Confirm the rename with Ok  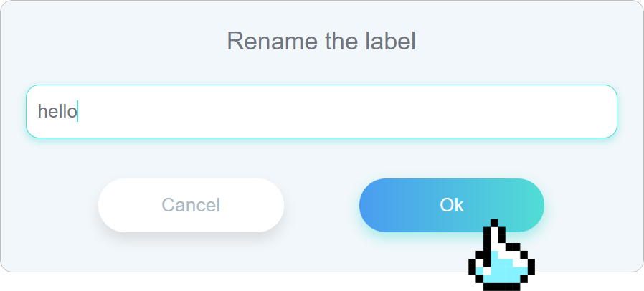coord(451,205)
